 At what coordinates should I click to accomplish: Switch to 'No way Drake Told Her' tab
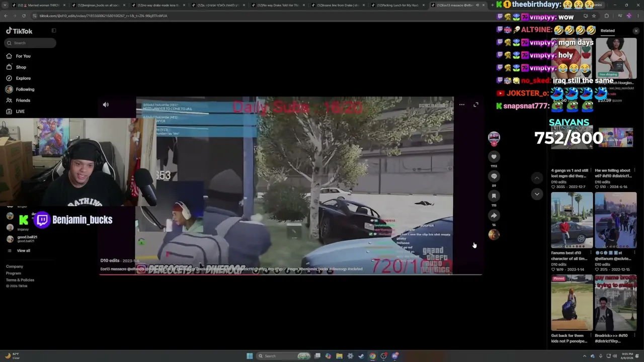278,5
